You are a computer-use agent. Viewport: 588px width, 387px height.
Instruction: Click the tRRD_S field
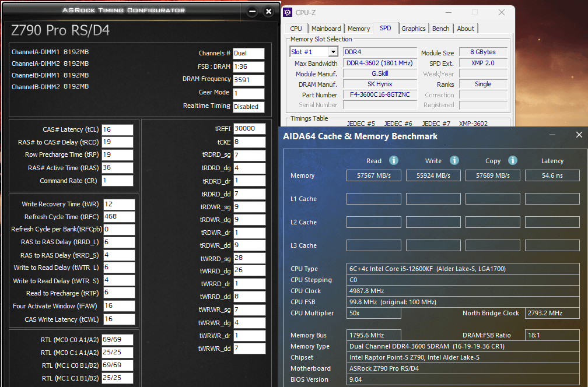pyautogui.click(x=119, y=255)
